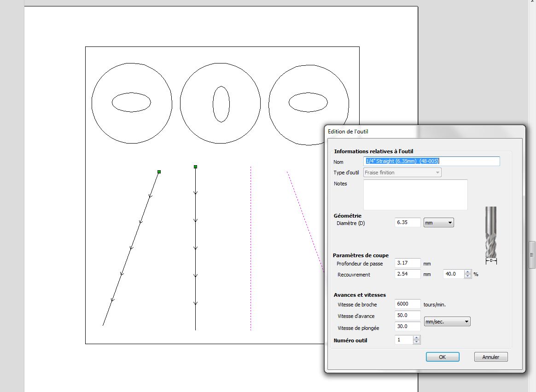Image resolution: width=536 pixels, height=392 pixels.
Task: Confirm the tool edit with OK
Action: (443, 357)
